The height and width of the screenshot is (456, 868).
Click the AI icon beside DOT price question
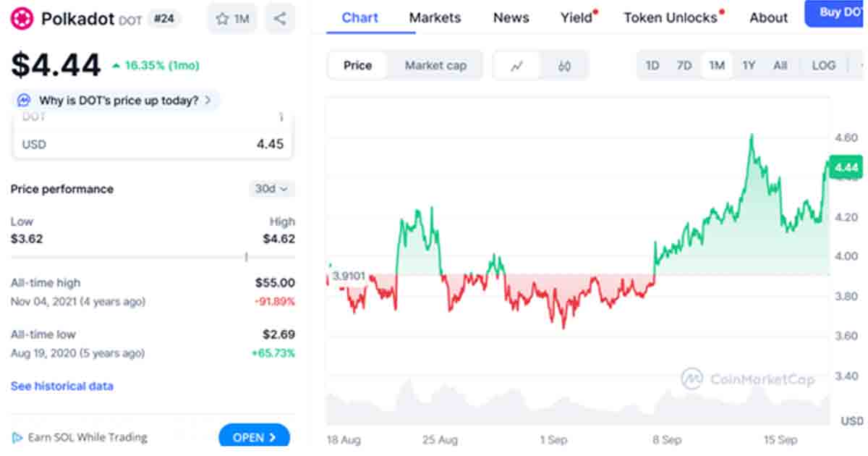[x=24, y=100]
